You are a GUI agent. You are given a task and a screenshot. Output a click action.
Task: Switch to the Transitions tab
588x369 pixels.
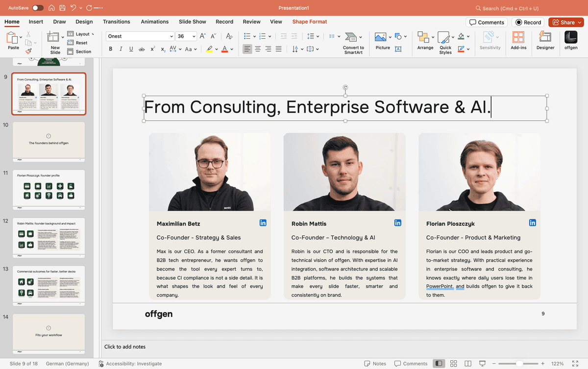(x=117, y=22)
